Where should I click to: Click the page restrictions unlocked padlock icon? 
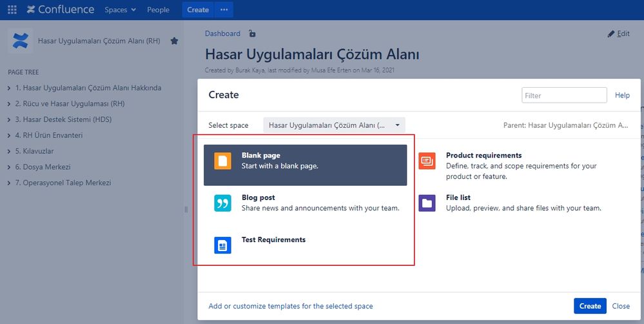[252, 34]
